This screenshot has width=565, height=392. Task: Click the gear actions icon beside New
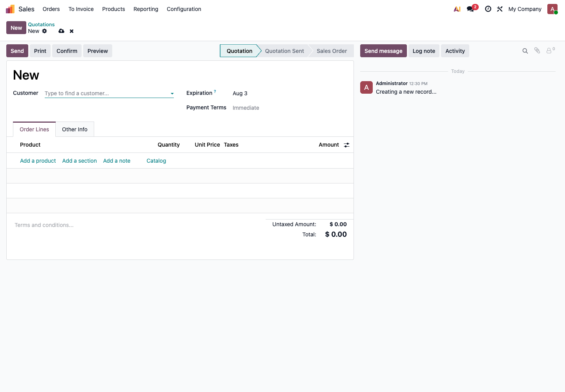click(x=45, y=31)
